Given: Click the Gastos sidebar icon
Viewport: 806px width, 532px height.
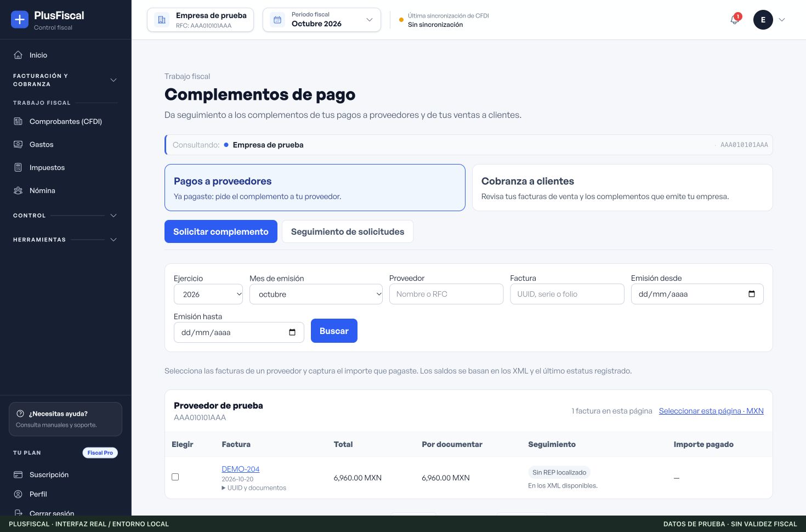Looking at the screenshot, I should (x=18, y=144).
